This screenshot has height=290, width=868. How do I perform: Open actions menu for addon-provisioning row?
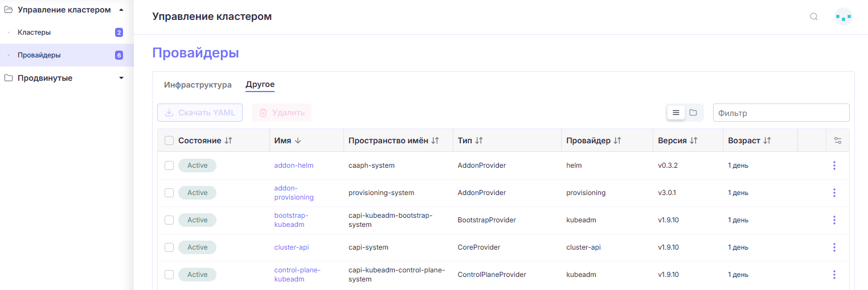pos(834,193)
